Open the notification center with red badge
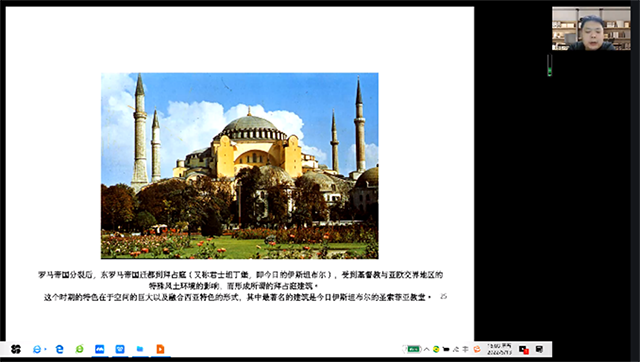This screenshot has width=640, height=362. click(524, 349)
